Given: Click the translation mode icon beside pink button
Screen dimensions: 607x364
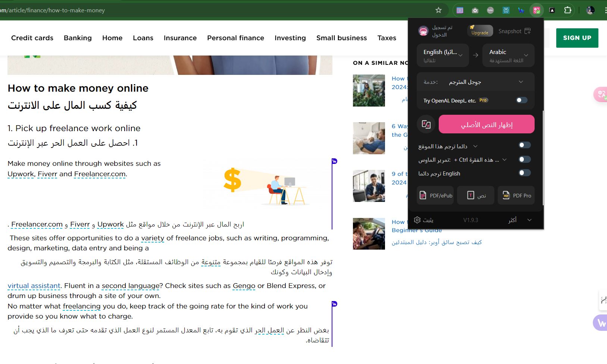Looking at the screenshot, I should [426, 124].
